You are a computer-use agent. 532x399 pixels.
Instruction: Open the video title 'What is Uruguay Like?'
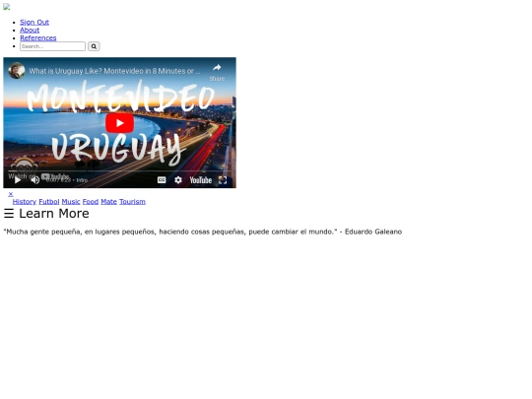tap(114, 71)
